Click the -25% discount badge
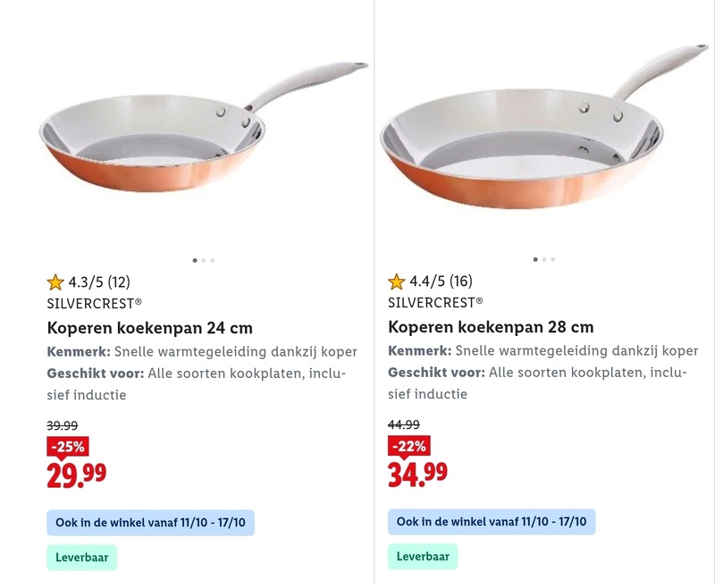The height and width of the screenshot is (588, 715). pyautogui.click(x=67, y=446)
